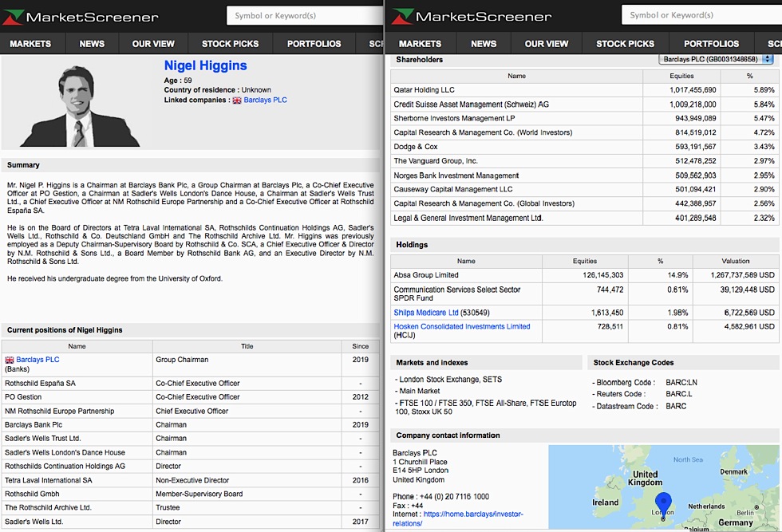The width and height of the screenshot is (782, 532).
Task: Click MarketScreener logo in left window
Action: [x=81, y=17]
